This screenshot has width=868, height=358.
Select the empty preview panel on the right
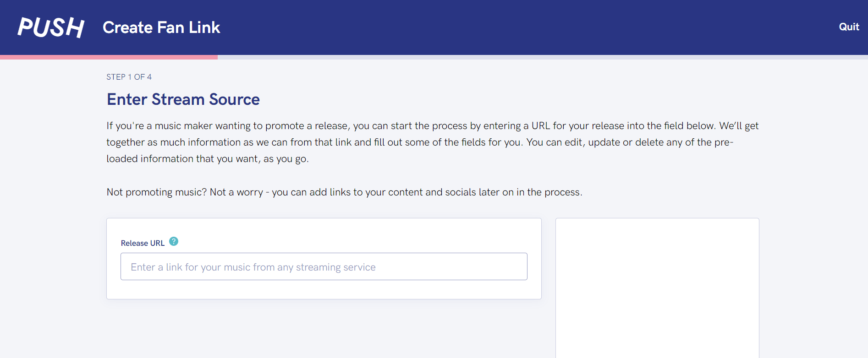click(x=657, y=287)
